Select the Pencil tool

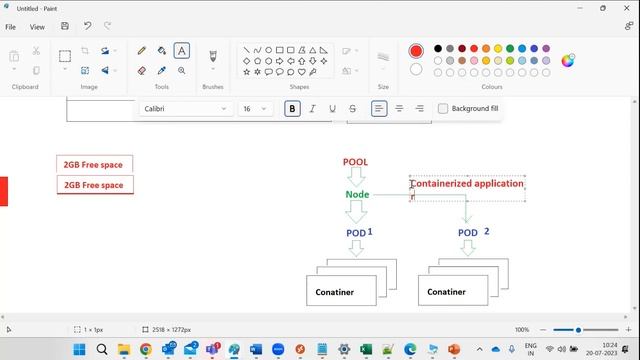[142, 51]
